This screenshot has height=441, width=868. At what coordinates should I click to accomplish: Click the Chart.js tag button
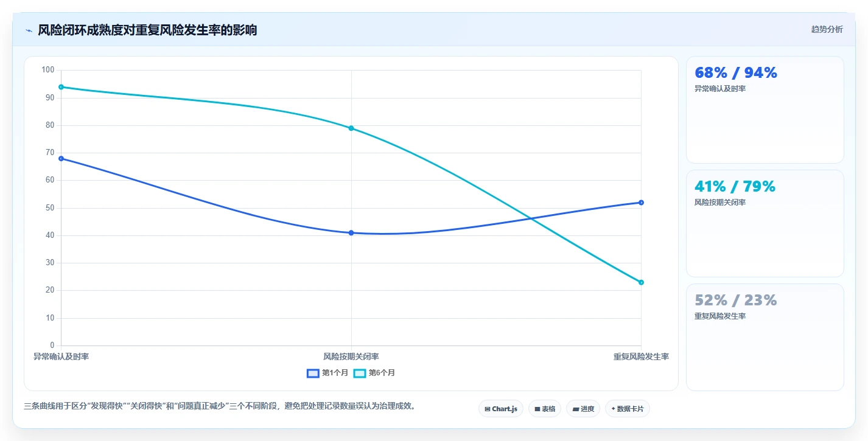(501, 409)
